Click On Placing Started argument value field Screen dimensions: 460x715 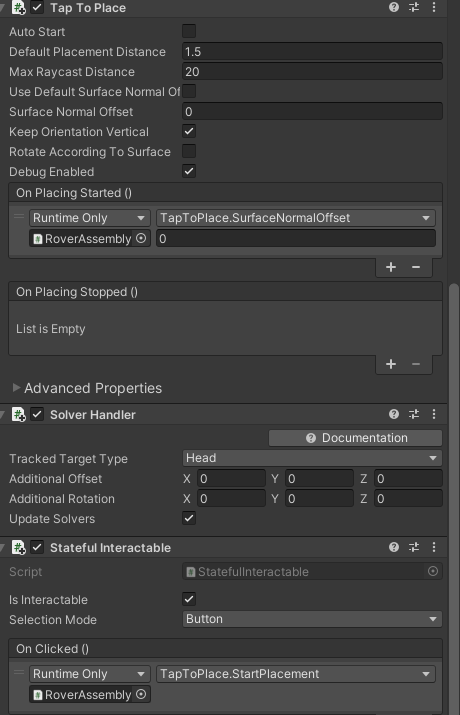(x=296, y=238)
